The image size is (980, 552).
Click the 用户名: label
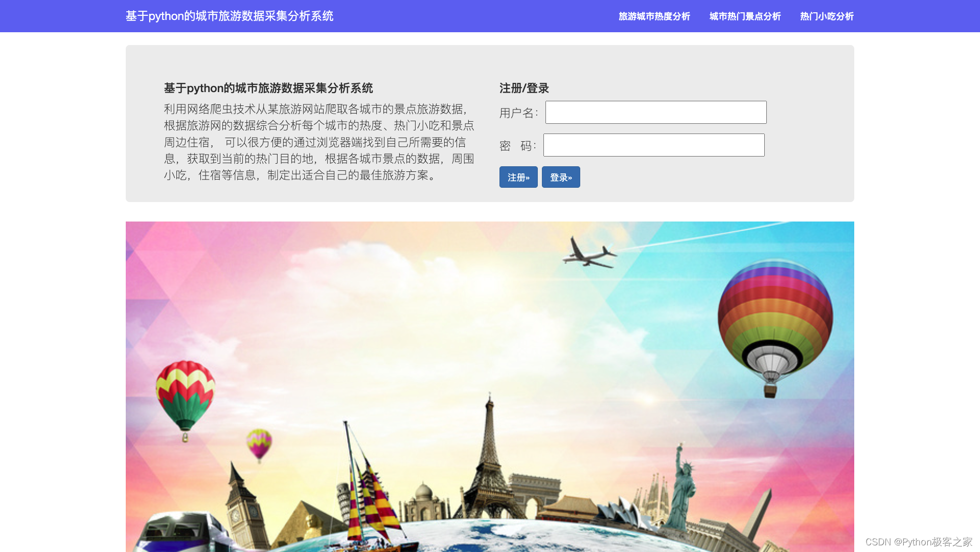519,113
